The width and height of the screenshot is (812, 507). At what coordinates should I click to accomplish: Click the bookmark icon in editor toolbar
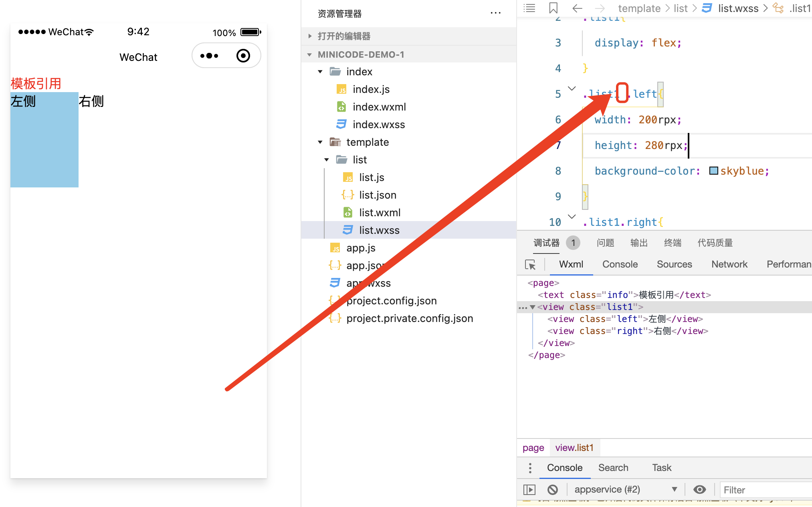(553, 8)
